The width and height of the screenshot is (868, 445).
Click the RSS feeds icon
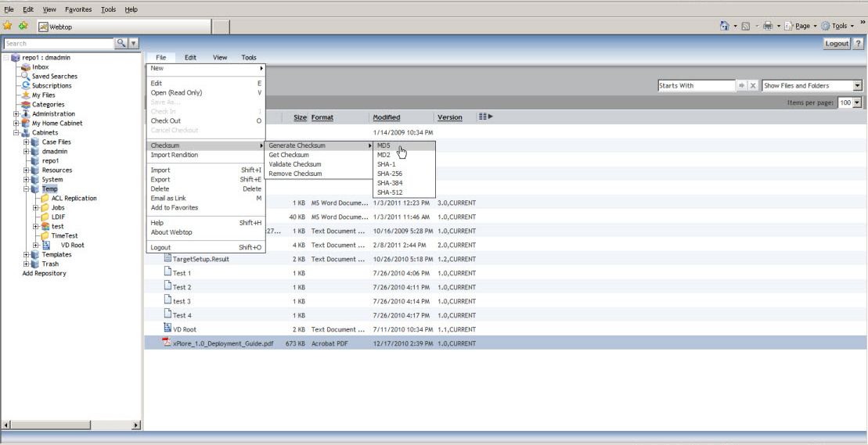point(746,26)
